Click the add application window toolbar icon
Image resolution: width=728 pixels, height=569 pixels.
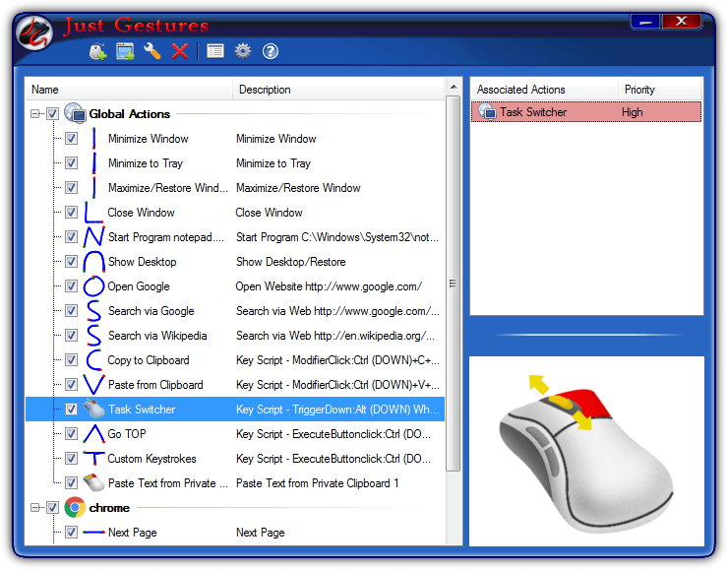coord(125,51)
